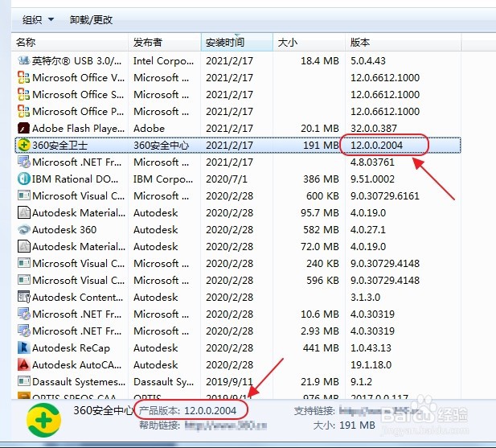This screenshot has width=496, height=448.
Task: Click icon of Microsoft Office V... row
Action: tap(24, 77)
